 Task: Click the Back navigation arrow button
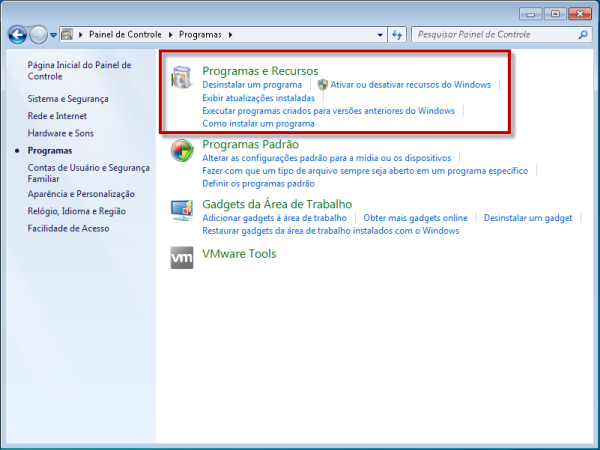tap(17, 35)
